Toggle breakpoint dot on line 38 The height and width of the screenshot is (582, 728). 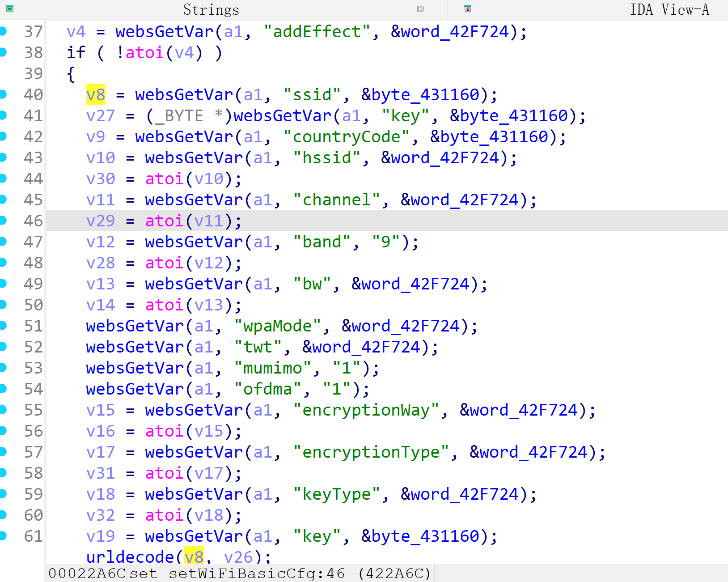point(3,52)
